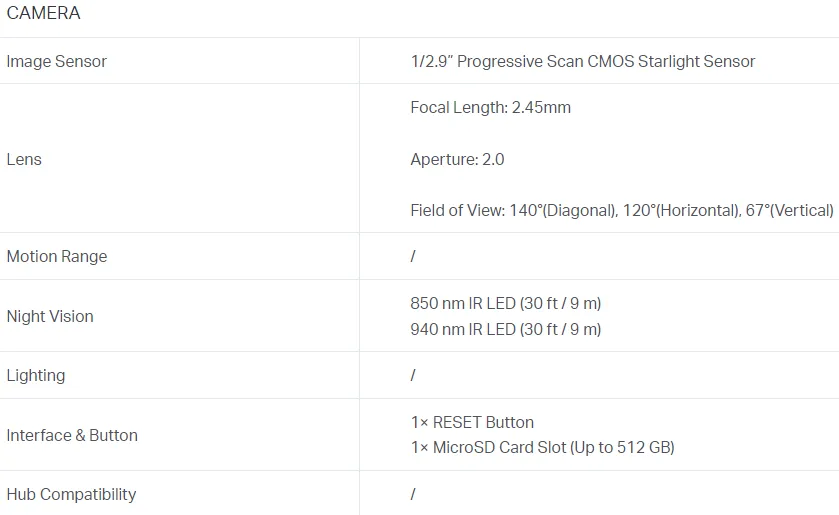Click the slash value beside Hub Compatibility

point(413,494)
